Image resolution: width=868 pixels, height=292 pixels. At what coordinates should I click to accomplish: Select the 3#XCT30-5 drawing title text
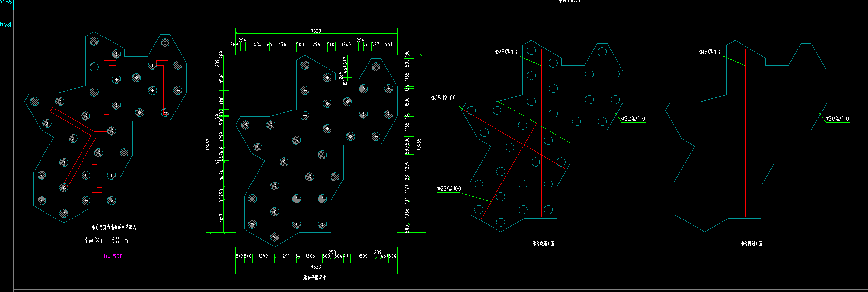(106, 240)
